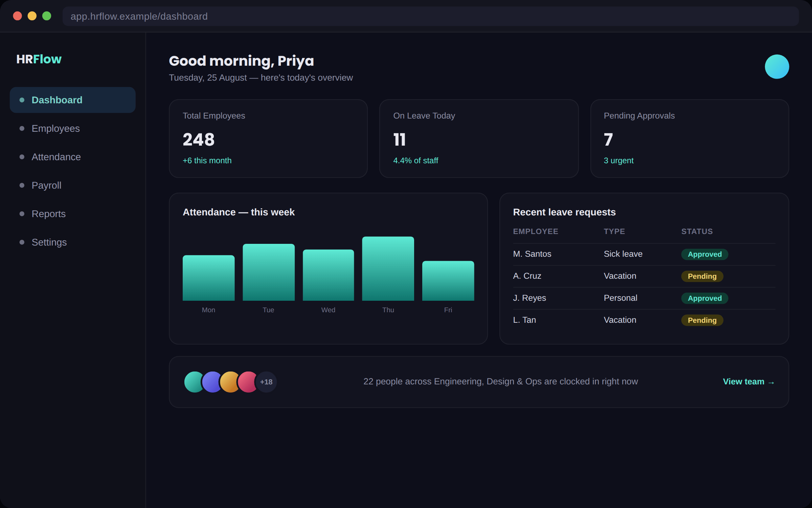Select the M. Santos employee name
Screen dimensions: 812x508
coord(532,254)
